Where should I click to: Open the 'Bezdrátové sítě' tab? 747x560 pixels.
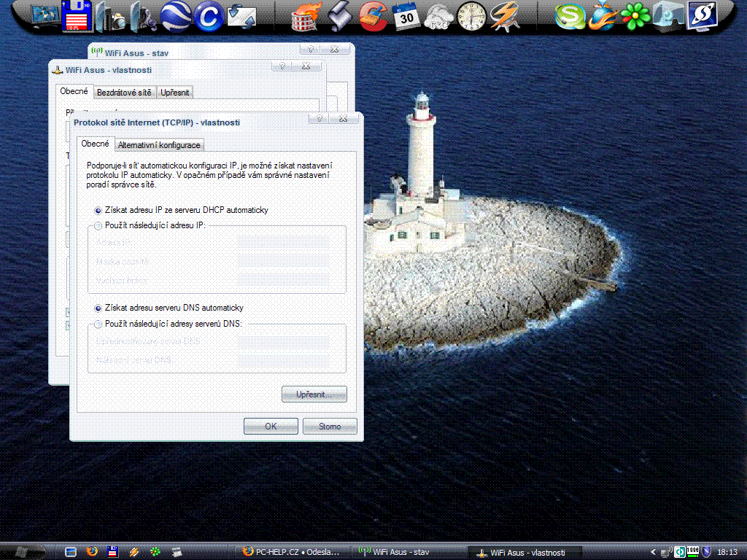pos(124,93)
